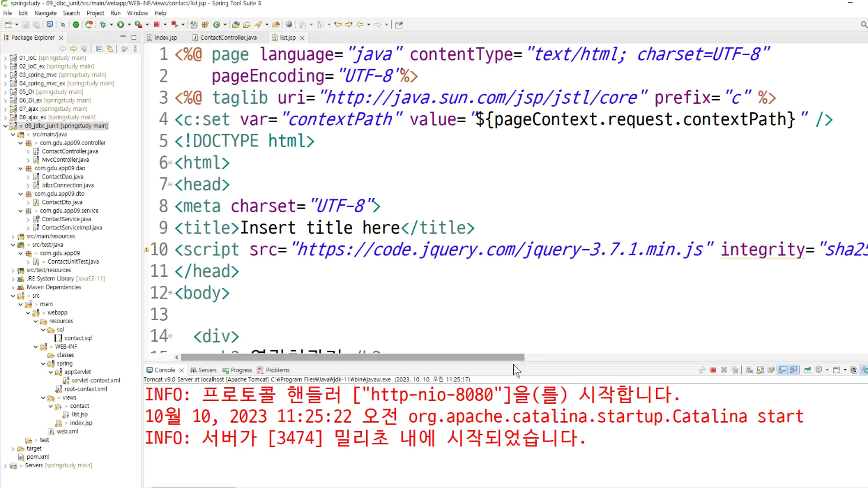Expand the 01_IoC project node

coord(5,58)
